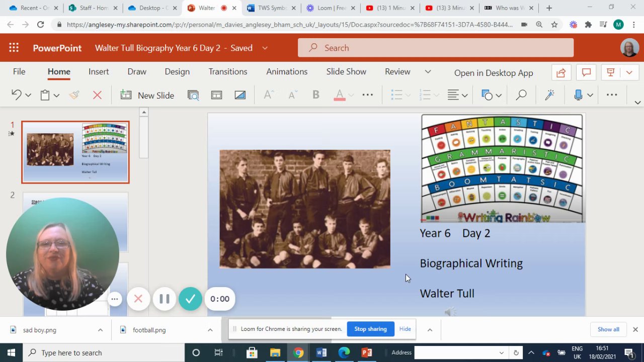Viewport: 644px width, 362px height.
Task: Open the PowerPoint app launcher grid
Action: tap(14, 48)
